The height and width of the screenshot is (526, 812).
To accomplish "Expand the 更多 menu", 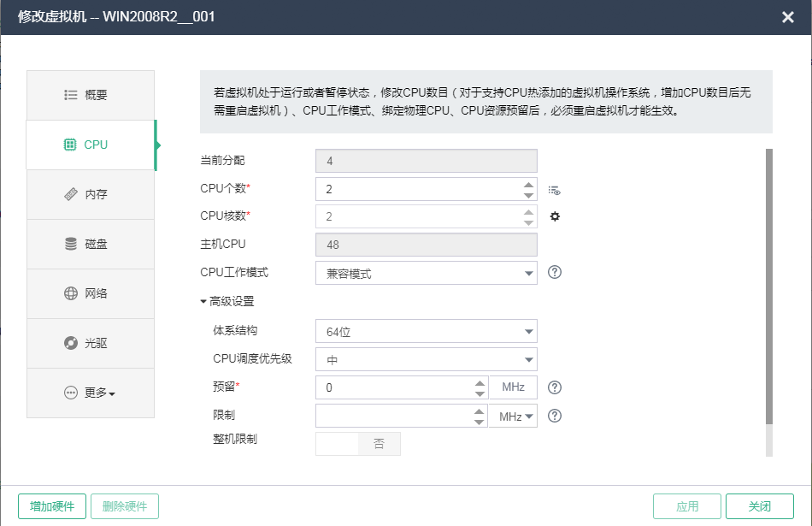I will [91, 393].
